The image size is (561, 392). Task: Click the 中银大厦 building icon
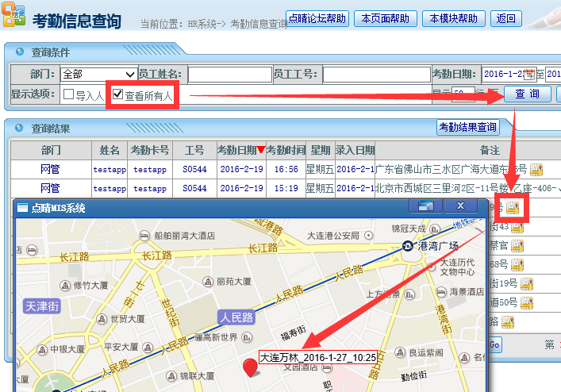click(42, 349)
